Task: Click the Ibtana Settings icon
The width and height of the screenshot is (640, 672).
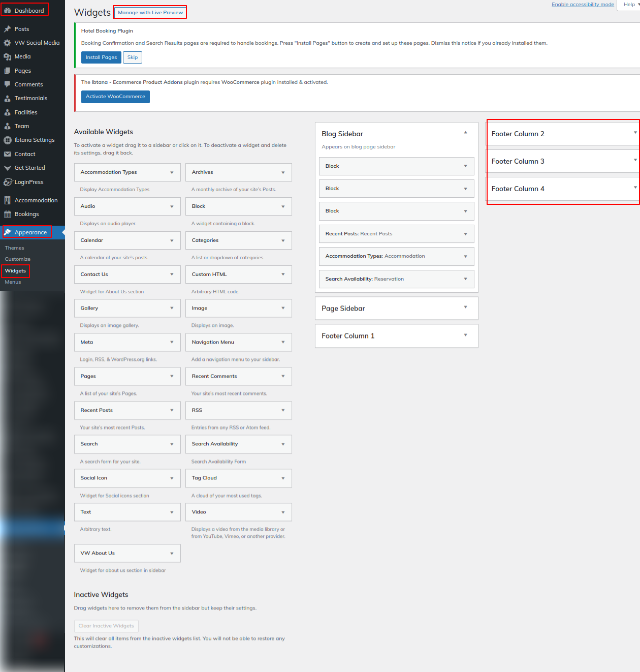Action: click(8, 140)
